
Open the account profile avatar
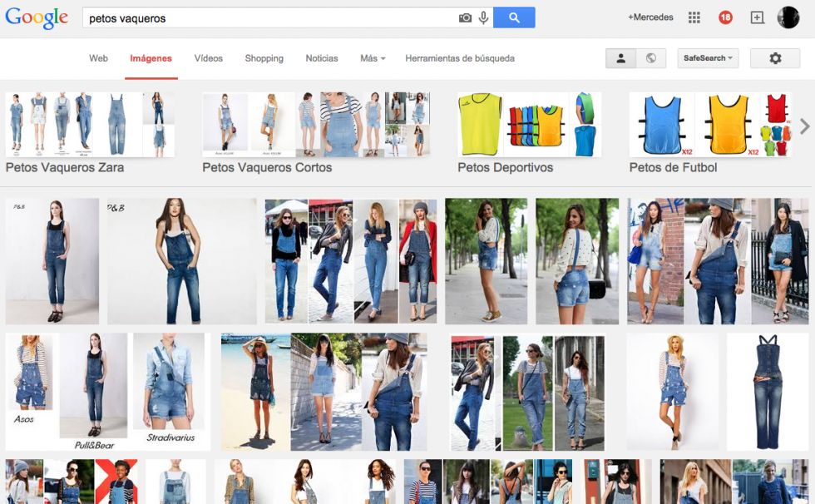pyautogui.click(x=788, y=17)
